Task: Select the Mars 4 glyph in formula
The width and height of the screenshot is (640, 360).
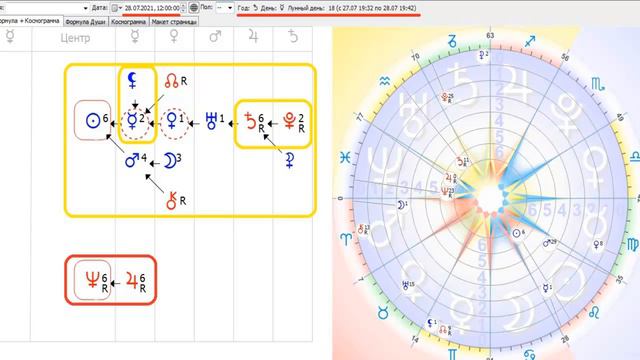Action: tap(136, 160)
